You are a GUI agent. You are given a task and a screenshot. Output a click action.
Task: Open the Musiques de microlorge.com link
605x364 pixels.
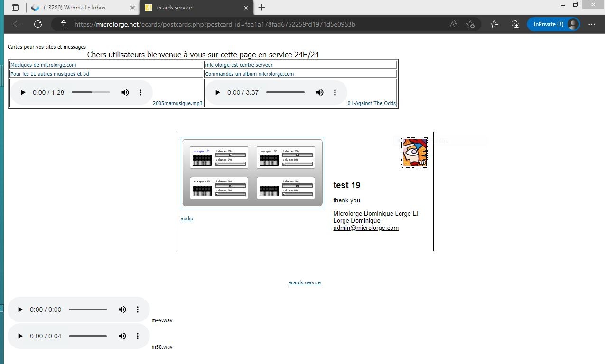point(43,65)
